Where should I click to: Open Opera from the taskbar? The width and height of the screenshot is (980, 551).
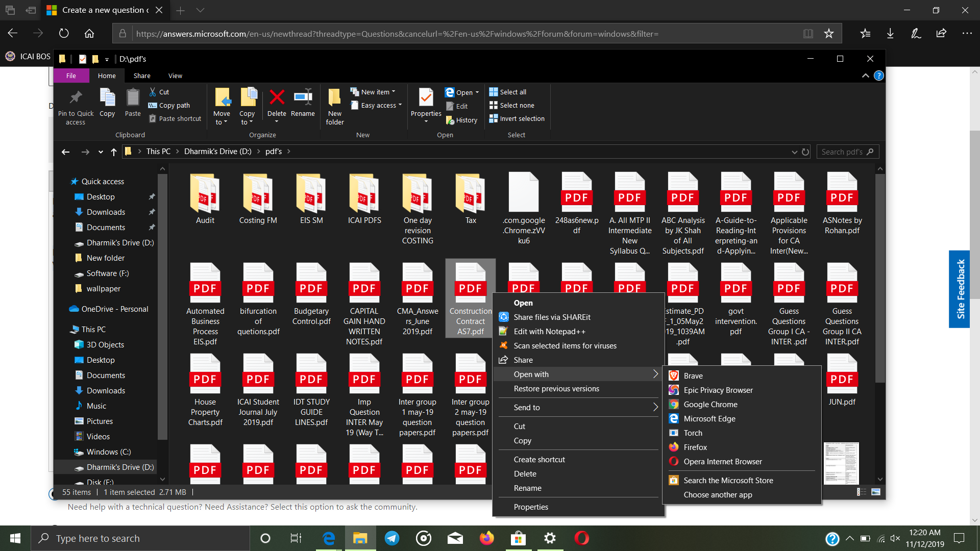coord(581,538)
